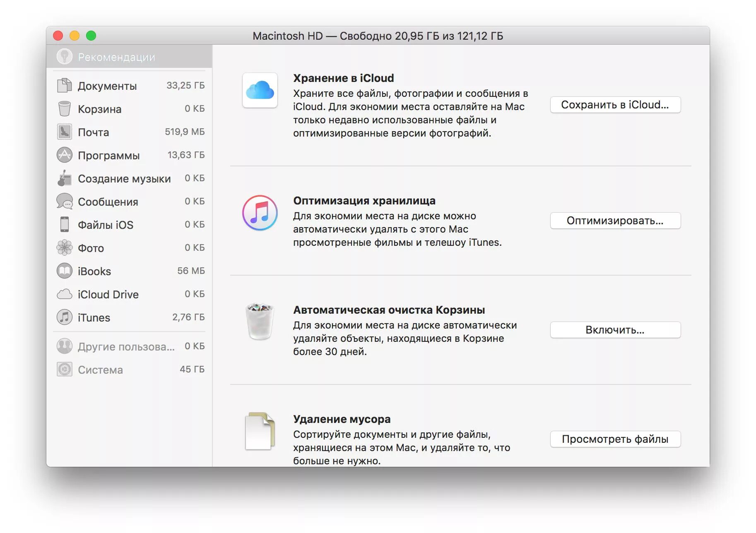Viewport: 756px width, 533px height.
Task: Select the Файлы iOS label
Action: pos(106,225)
